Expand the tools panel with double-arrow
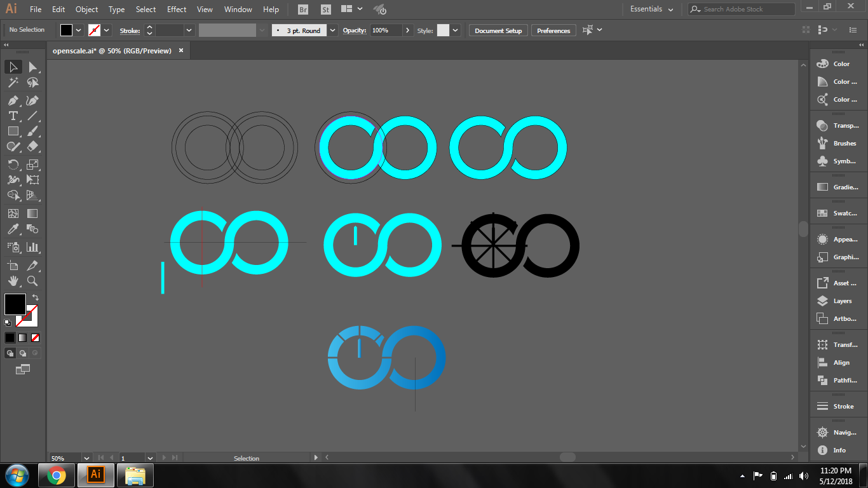Viewport: 868px width, 488px height. point(6,45)
